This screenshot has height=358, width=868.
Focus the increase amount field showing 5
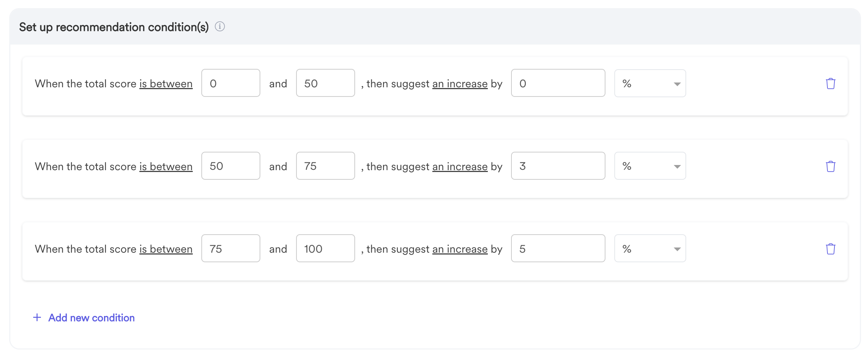coord(558,248)
